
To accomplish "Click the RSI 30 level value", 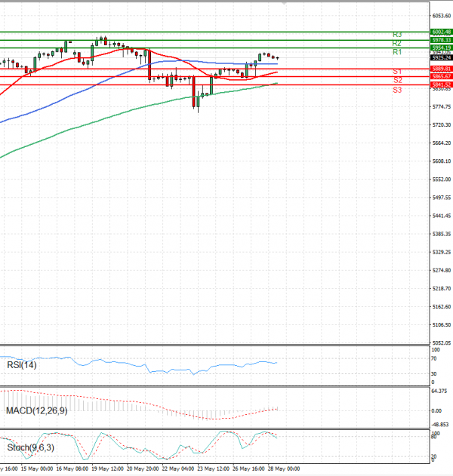I will 434,374.
